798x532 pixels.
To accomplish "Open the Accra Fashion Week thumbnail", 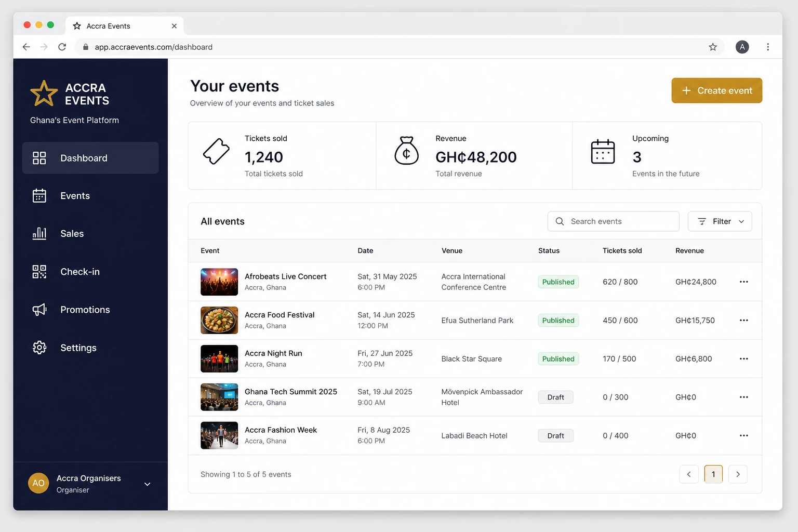I will [x=219, y=435].
